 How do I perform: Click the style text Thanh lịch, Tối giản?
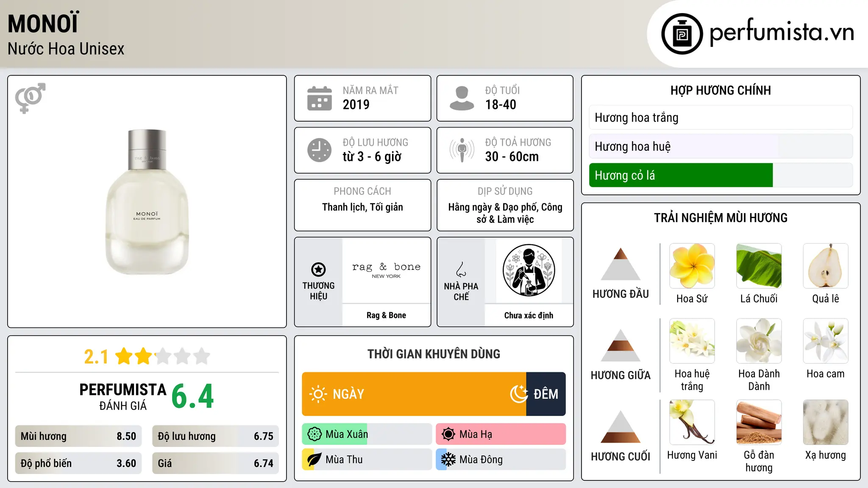pyautogui.click(x=362, y=207)
